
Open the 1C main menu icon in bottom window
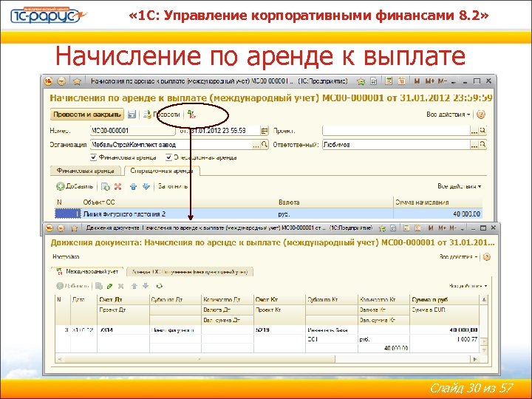click(x=50, y=228)
